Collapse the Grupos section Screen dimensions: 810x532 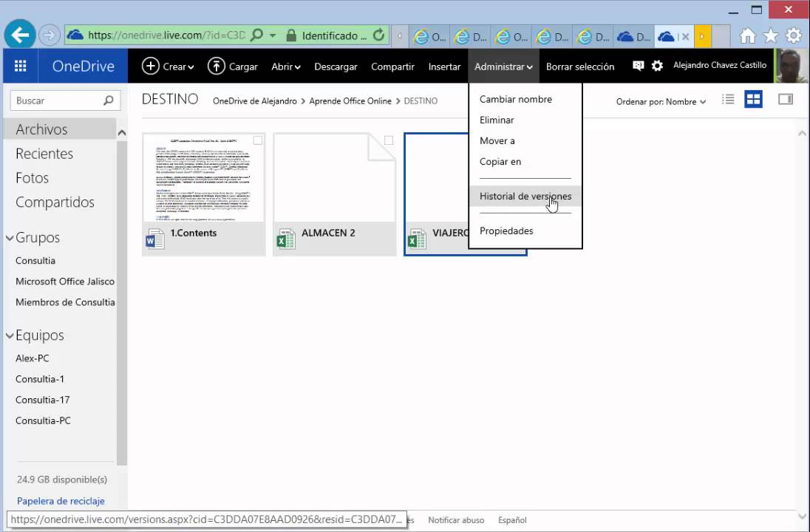pyautogui.click(x=10, y=237)
